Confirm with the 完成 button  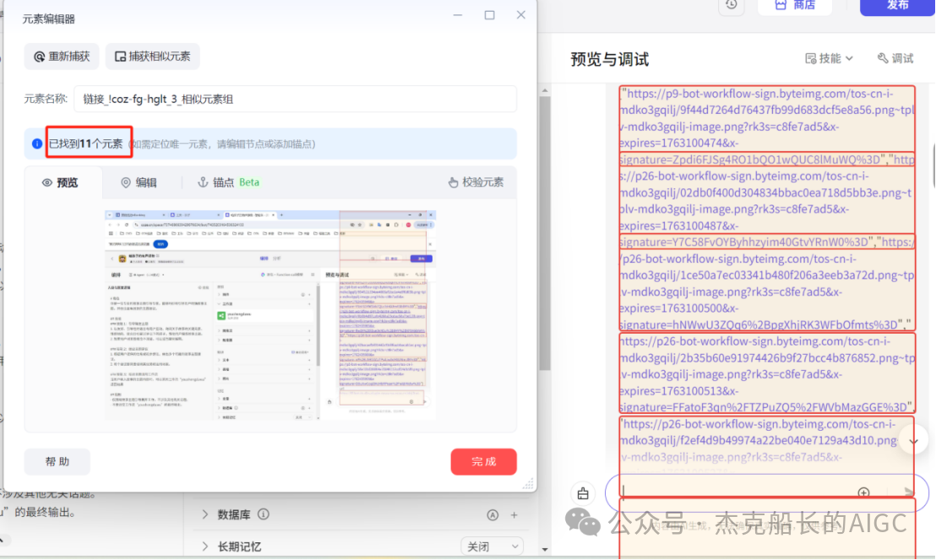point(483,461)
